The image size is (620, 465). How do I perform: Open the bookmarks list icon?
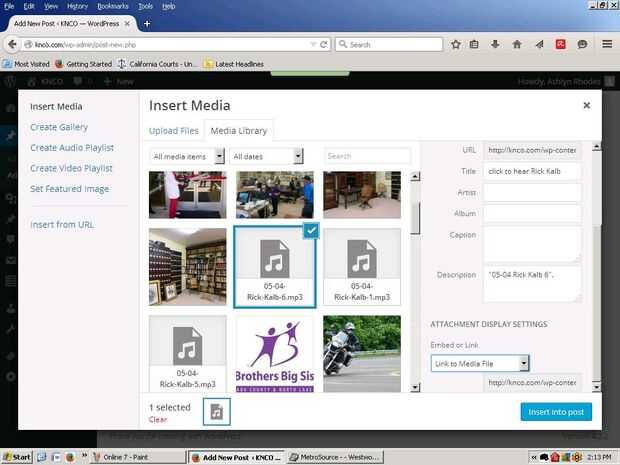tap(474, 44)
